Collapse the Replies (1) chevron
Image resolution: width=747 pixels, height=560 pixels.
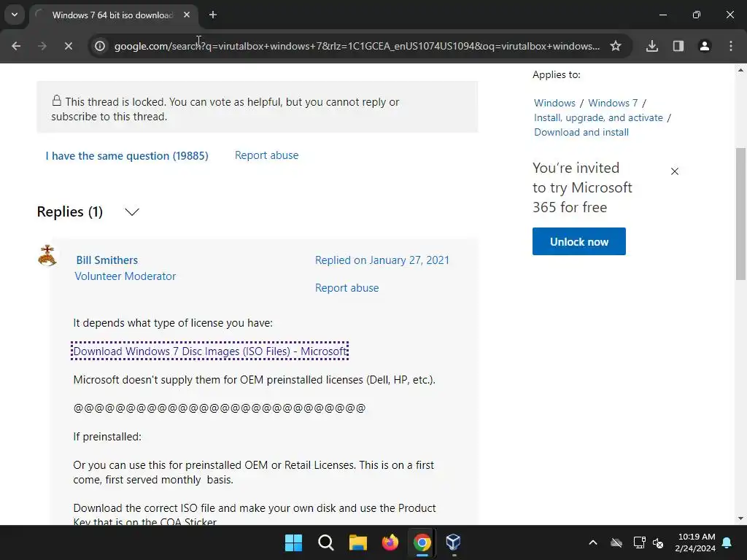tap(132, 212)
